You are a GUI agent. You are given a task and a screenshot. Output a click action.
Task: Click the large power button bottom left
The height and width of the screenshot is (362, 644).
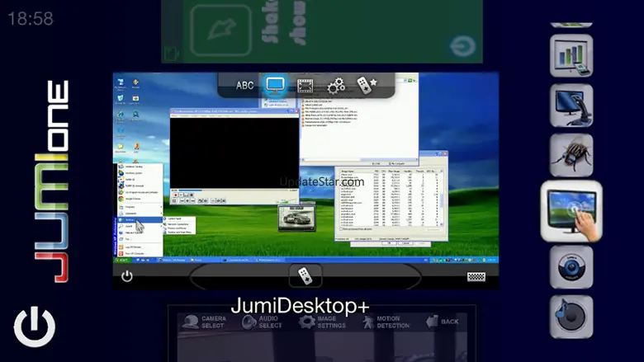click(35, 327)
